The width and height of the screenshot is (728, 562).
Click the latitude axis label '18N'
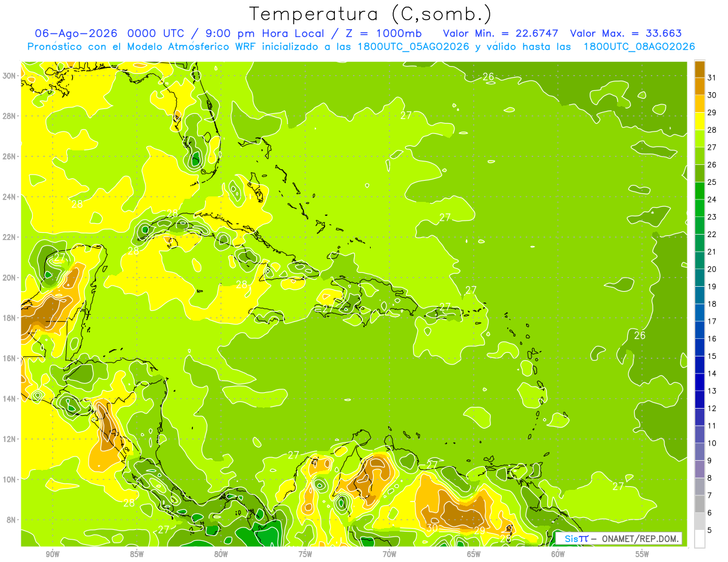click(8, 318)
